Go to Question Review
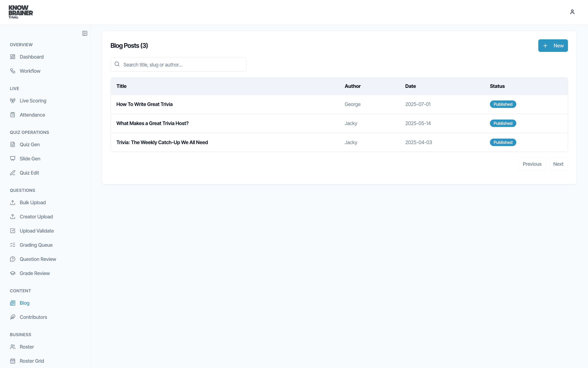This screenshot has width=588, height=368. [x=38, y=259]
